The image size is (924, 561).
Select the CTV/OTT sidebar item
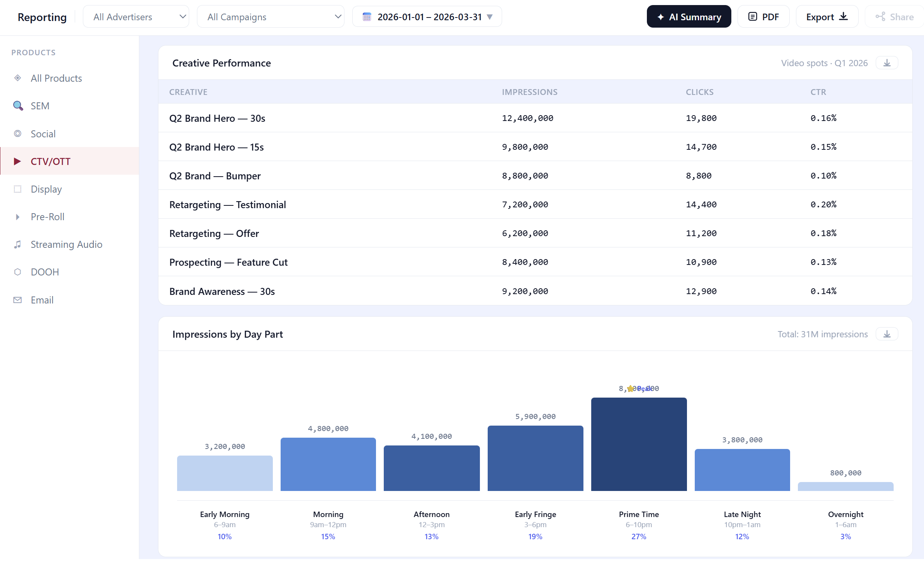tap(69, 161)
